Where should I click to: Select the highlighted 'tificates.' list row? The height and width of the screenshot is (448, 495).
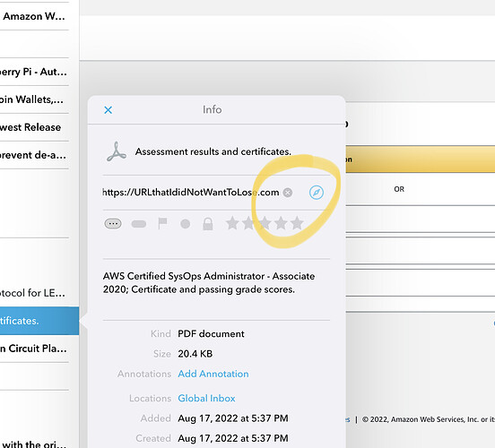click(39, 321)
